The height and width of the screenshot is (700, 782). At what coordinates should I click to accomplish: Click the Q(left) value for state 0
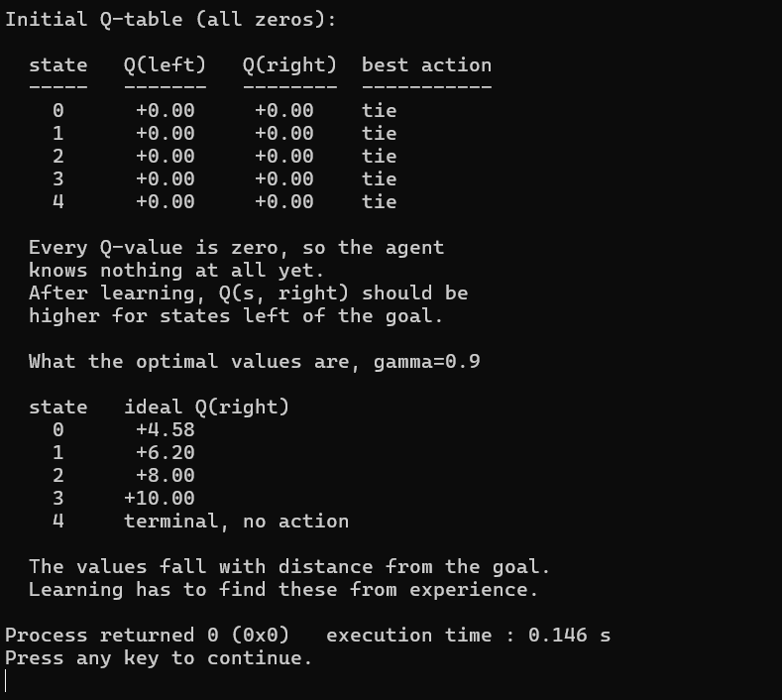[166, 110]
